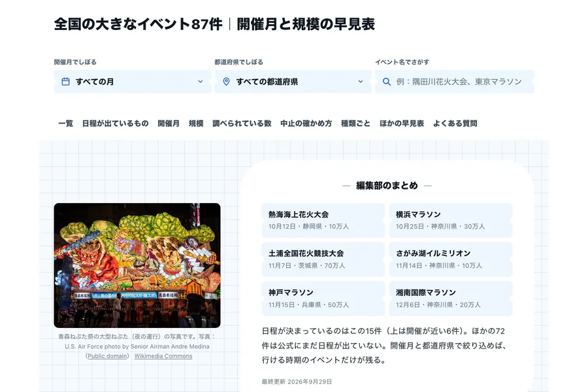Click the 最終更新 2026年9月29日 text

[x=297, y=382]
